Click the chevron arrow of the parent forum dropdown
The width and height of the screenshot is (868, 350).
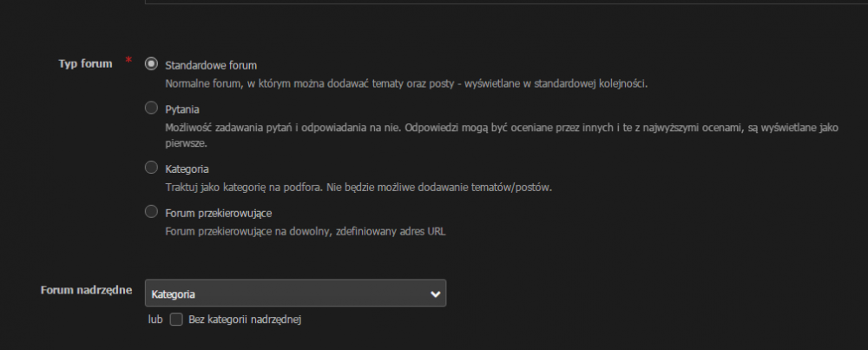coord(435,294)
